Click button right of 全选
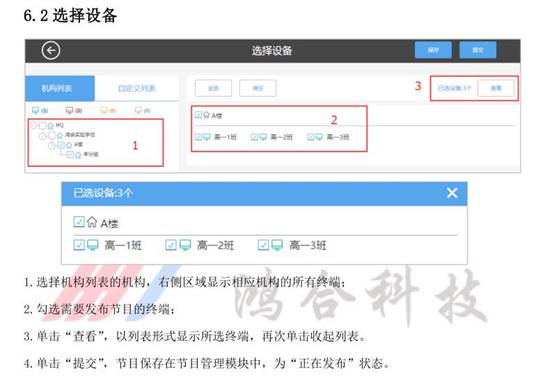554x381 pixels. [258, 88]
